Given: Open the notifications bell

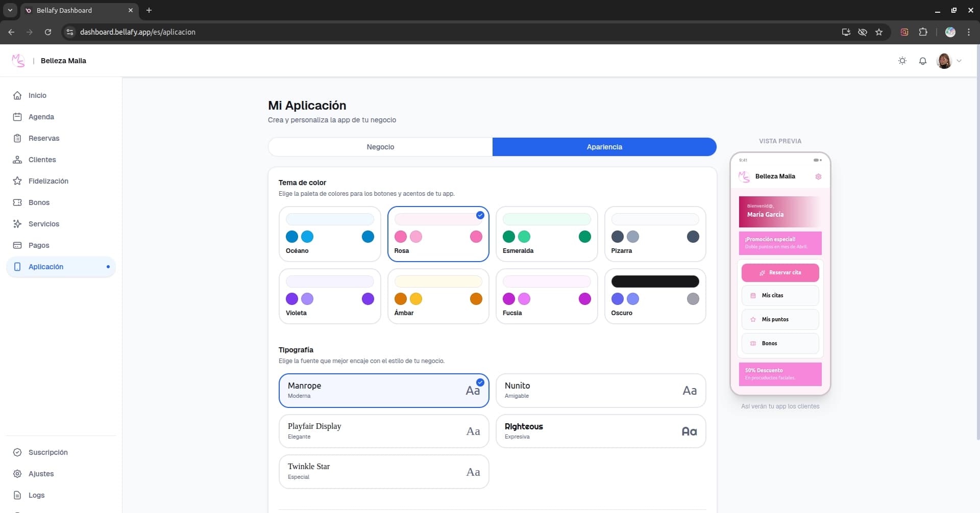Looking at the screenshot, I should point(923,61).
